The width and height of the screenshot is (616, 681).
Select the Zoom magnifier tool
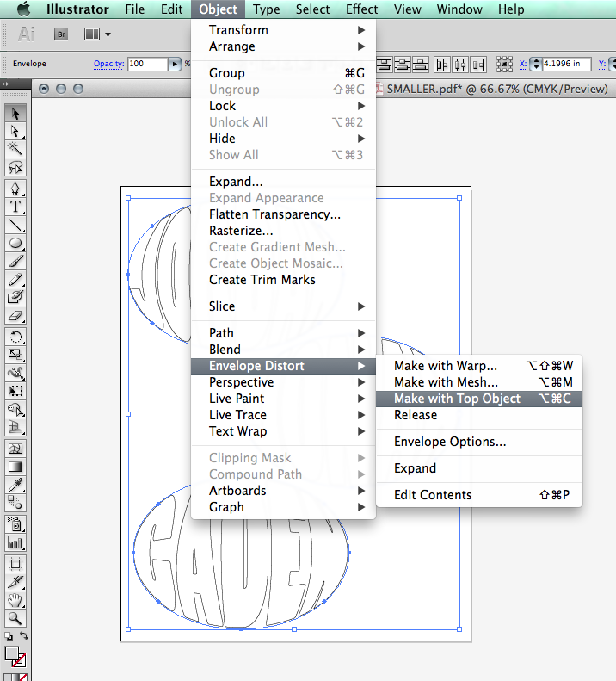click(15, 618)
